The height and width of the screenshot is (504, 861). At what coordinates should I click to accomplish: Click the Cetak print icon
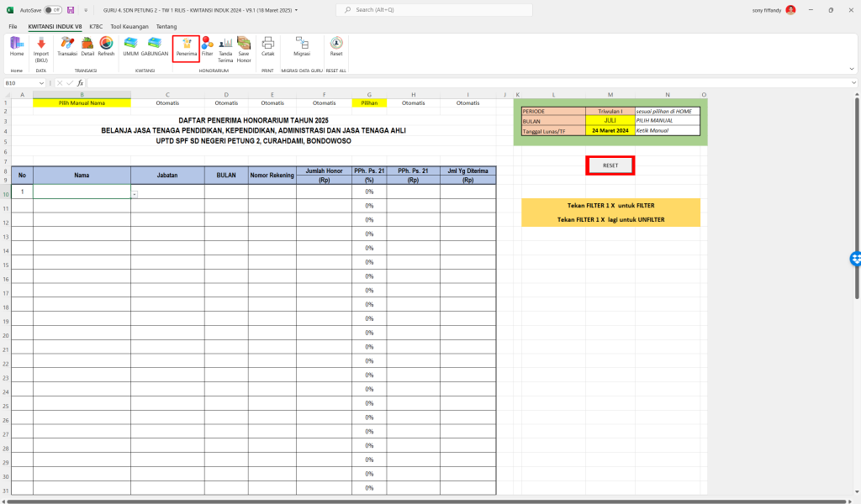pyautogui.click(x=268, y=47)
